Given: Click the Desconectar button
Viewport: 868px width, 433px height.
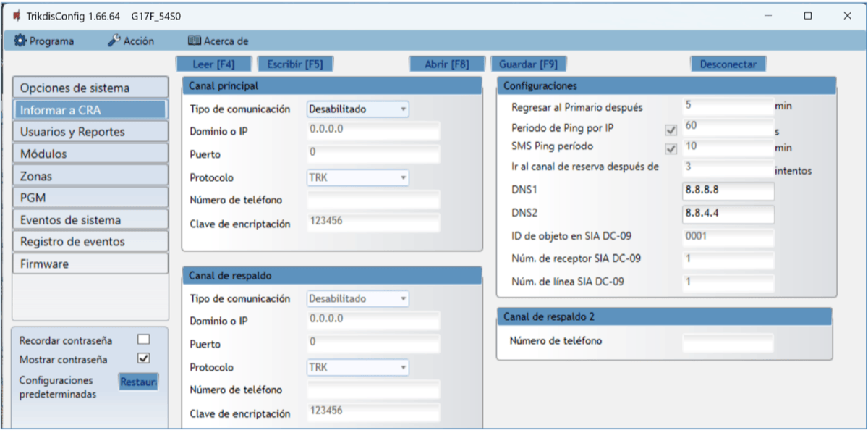Looking at the screenshot, I should tap(728, 64).
